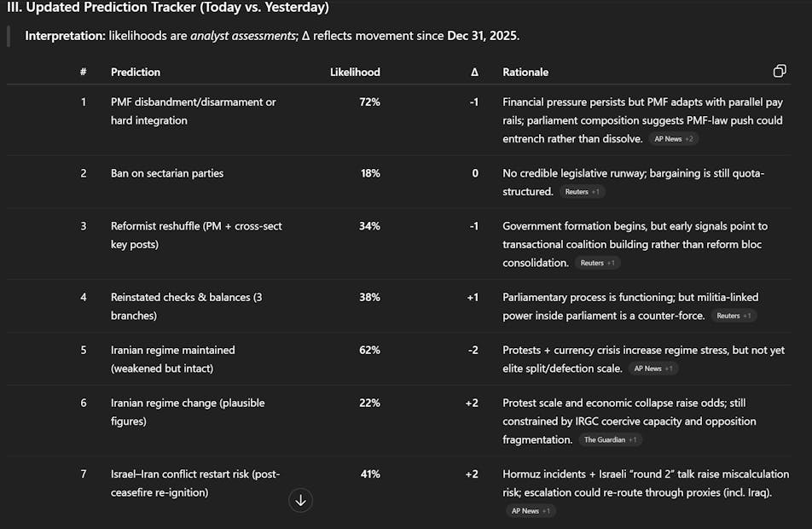Viewport: 812px width, 529px height.
Task: Click the scroll-to-bottom arrow button
Action: pos(300,501)
